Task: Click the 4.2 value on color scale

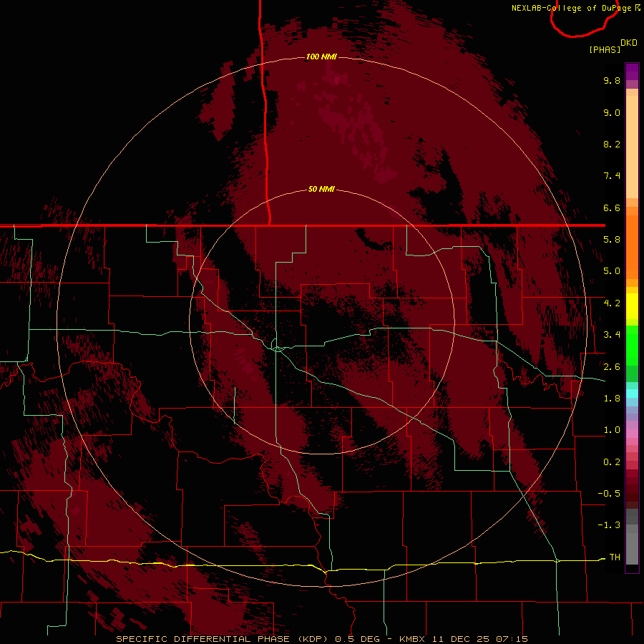Action: tap(612, 303)
